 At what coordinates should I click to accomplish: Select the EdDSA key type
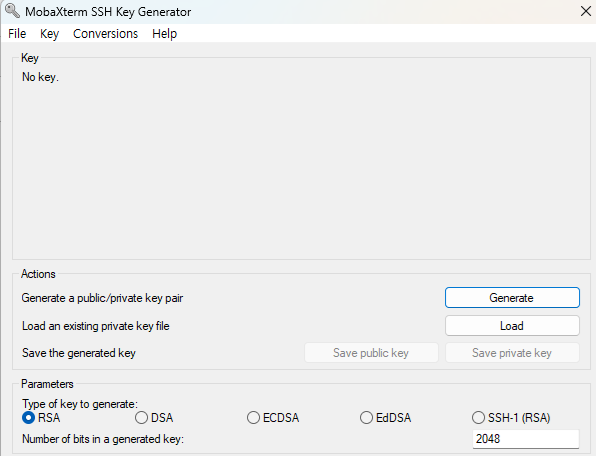(x=385, y=418)
